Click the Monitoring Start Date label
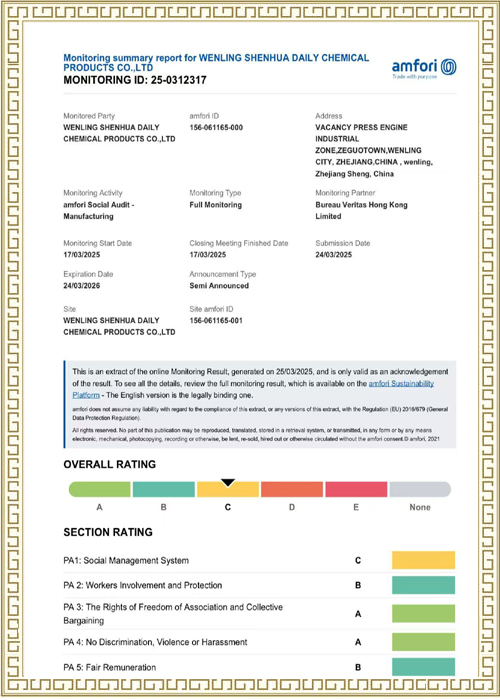The width and height of the screenshot is (500, 700). tap(98, 243)
